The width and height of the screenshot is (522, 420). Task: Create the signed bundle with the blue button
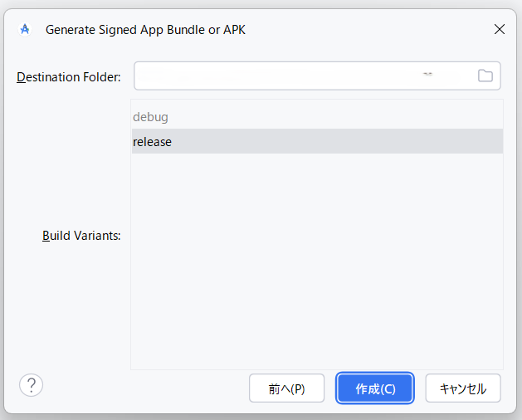coord(374,388)
